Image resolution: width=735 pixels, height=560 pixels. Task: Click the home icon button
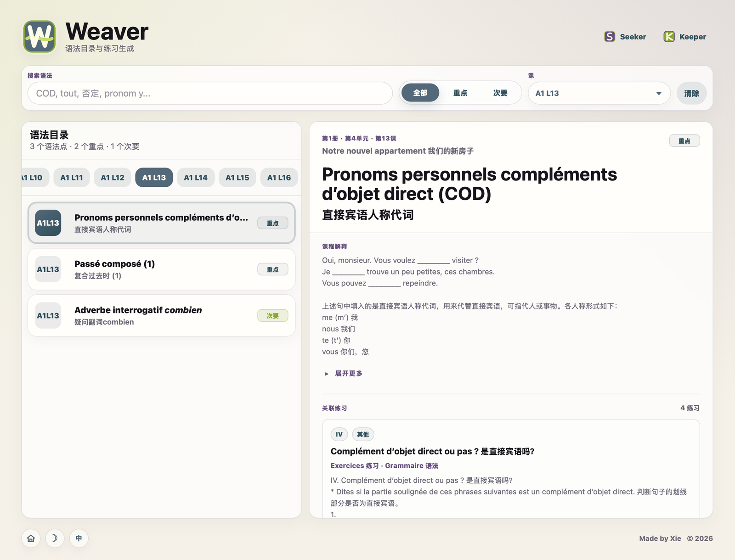(x=31, y=538)
